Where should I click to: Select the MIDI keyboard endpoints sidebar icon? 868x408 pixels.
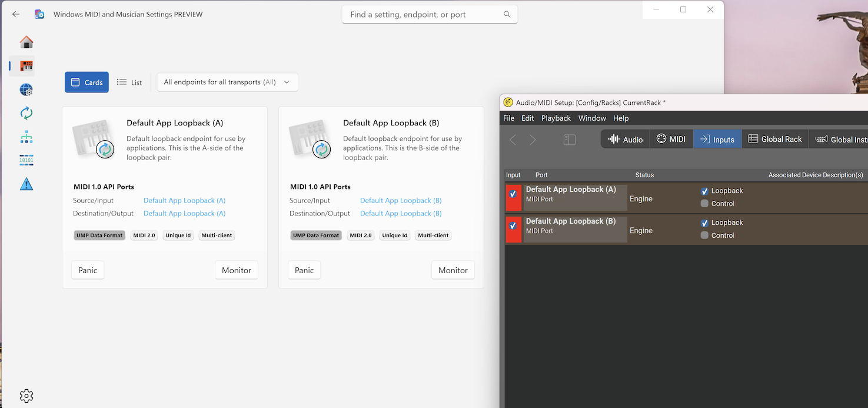click(x=26, y=66)
